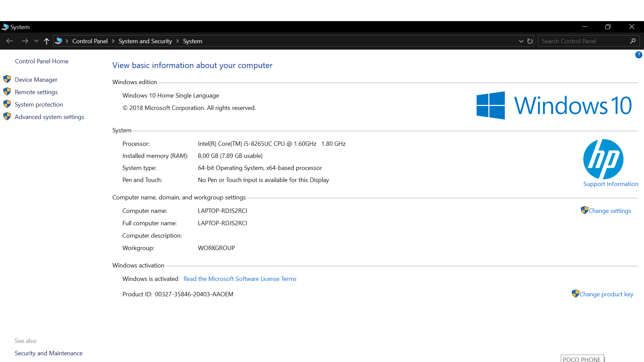Click the back navigation arrow
The image size is (644, 362).
(x=10, y=41)
